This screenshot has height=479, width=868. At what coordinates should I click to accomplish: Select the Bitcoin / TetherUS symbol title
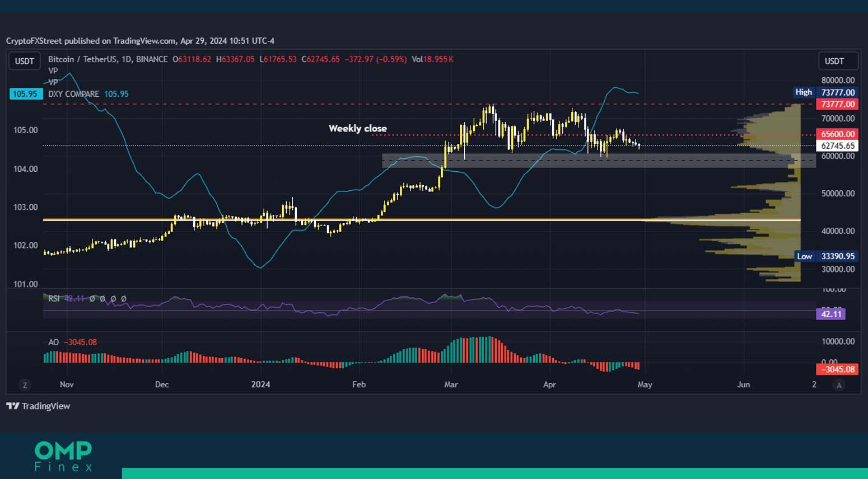(x=108, y=59)
